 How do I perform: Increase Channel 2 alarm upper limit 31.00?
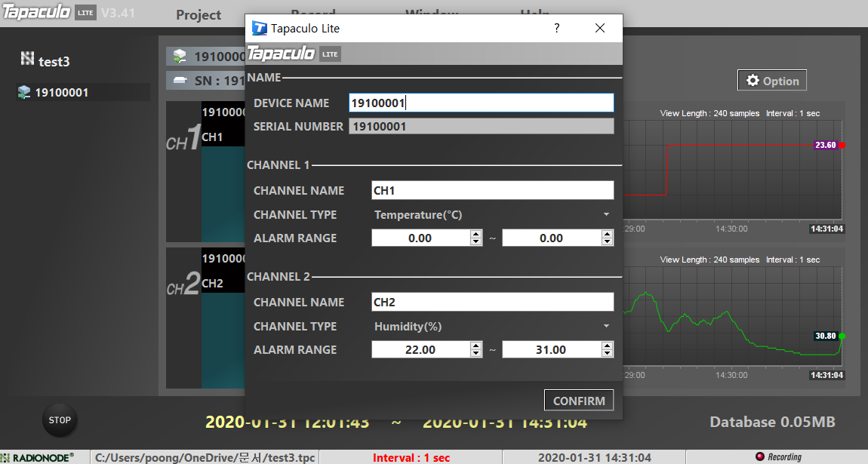[x=608, y=346]
